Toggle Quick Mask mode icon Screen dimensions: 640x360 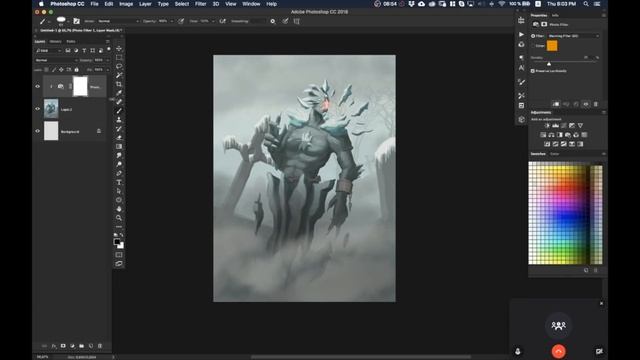coord(119,255)
